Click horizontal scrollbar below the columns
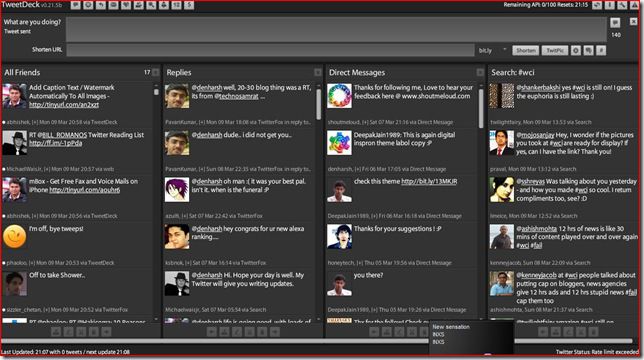644x360 pixels. (316, 341)
